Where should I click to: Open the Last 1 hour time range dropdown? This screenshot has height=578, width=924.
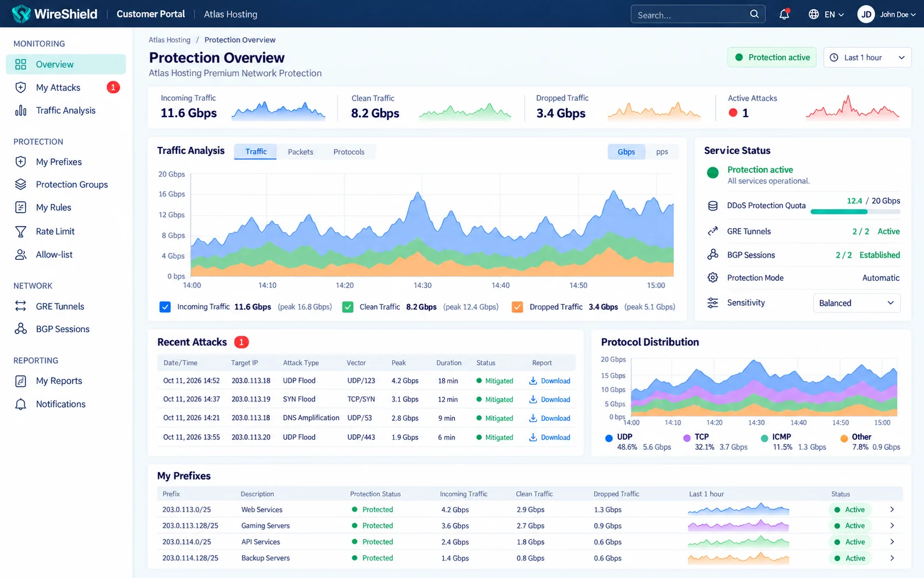(x=867, y=57)
